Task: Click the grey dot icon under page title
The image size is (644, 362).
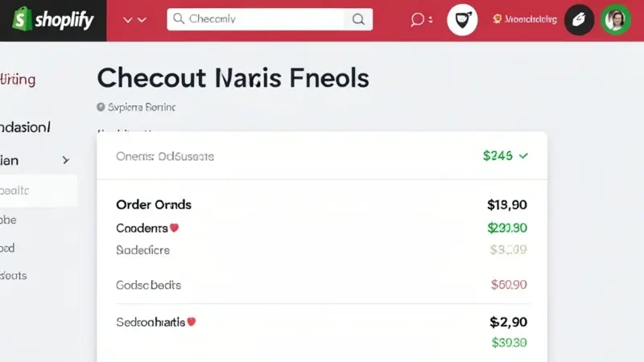Action: (101, 106)
